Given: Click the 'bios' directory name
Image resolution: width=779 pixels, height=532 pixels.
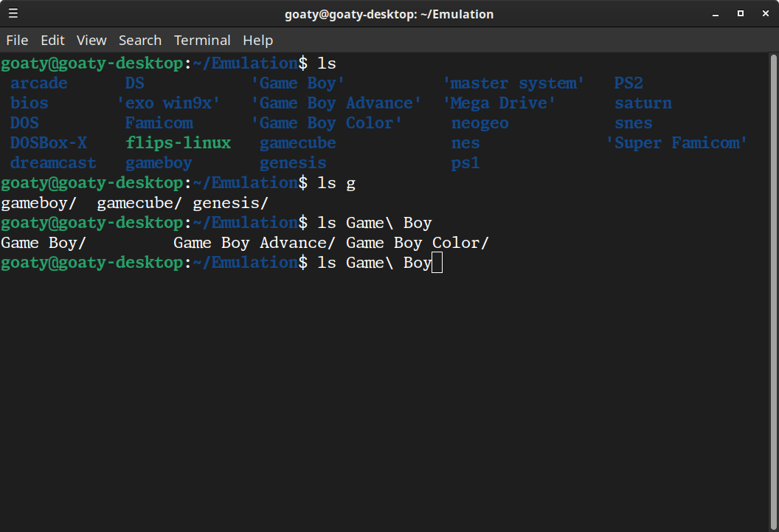Looking at the screenshot, I should [30, 103].
